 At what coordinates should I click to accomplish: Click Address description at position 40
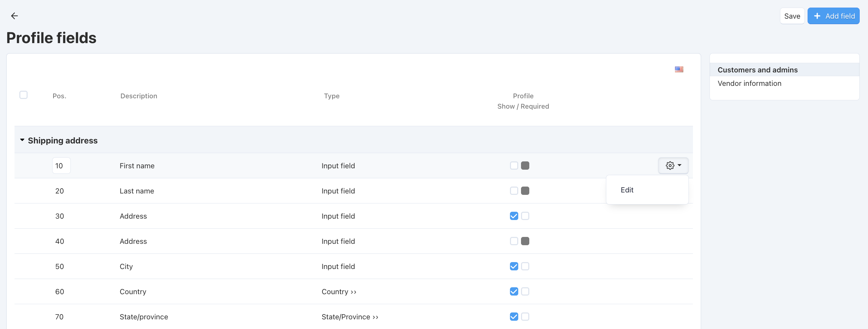133,241
